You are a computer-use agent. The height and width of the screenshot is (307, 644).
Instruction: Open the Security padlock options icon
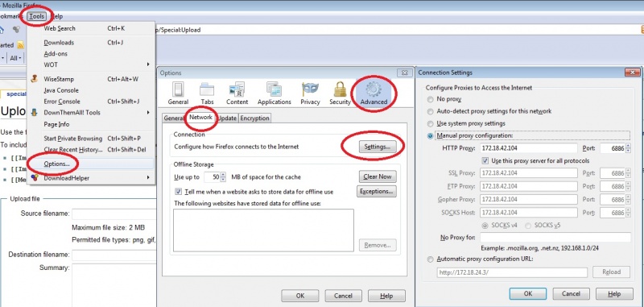[340, 93]
